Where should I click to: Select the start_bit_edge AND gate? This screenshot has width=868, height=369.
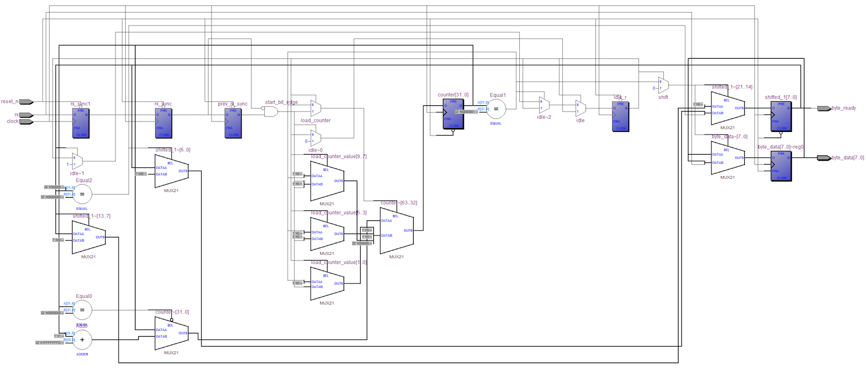tap(271, 112)
